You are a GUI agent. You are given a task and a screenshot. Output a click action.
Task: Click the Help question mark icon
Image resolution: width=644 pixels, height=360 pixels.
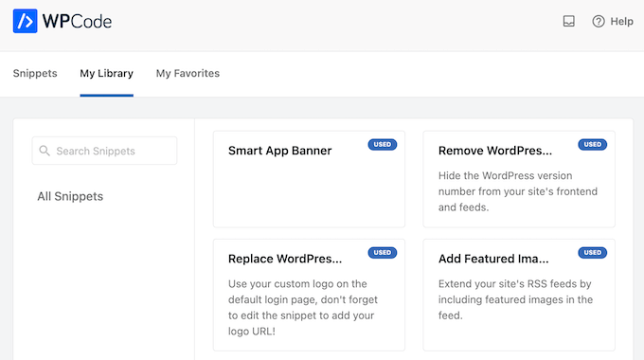(599, 22)
